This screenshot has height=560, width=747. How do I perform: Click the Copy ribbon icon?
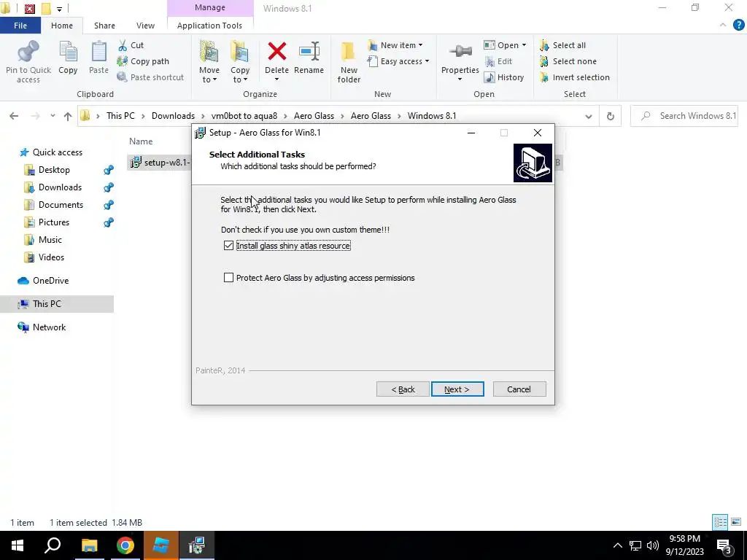coord(68,58)
